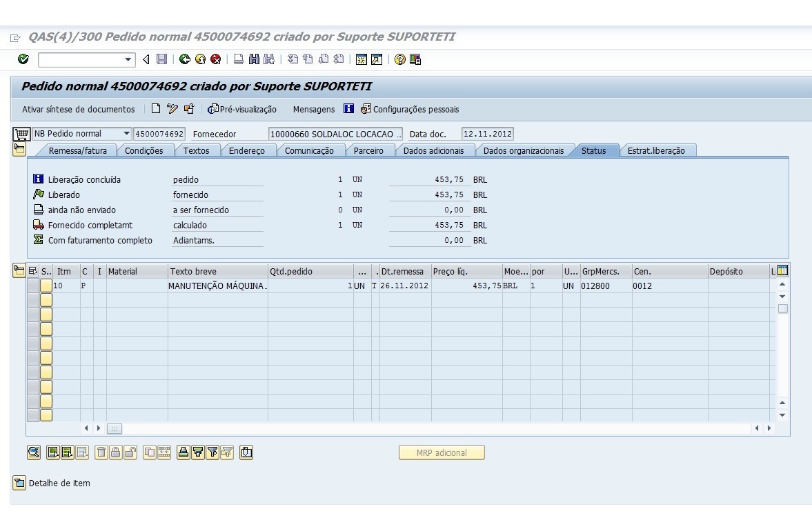Switch to the Remessa/fatura tab
Image resolution: width=812 pixels, height=529 pixels.
click(x=78, y=150)
